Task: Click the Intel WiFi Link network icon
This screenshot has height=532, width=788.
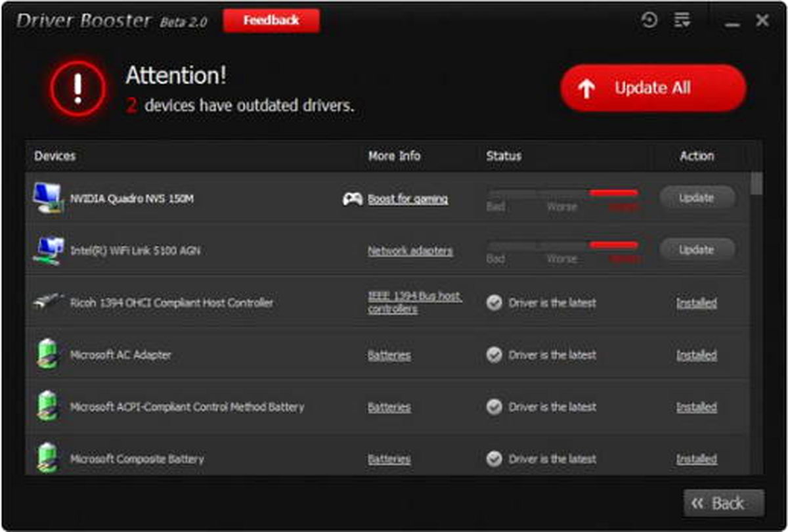Action: click(48, 250)
